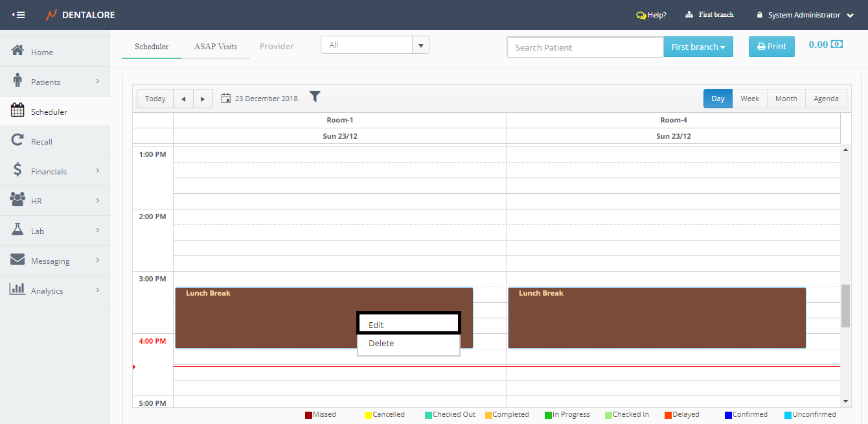This screenshot has width=868, height=424.
Task: Click the Analytics bar chart icon
Action: pos(18,289)
